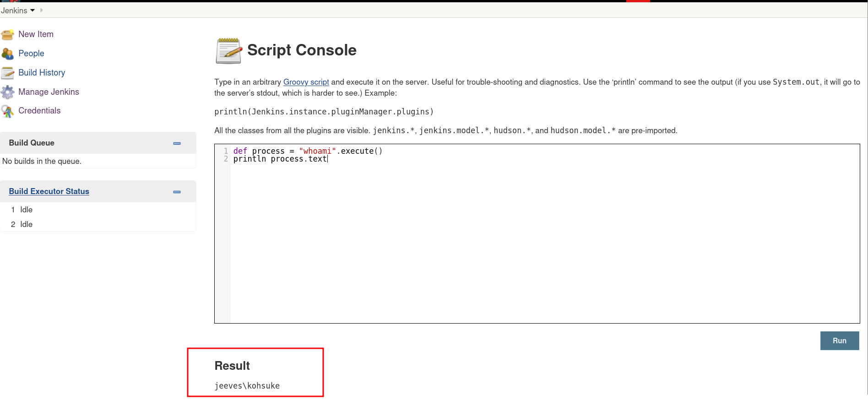Viewport: 868px width, 411px height.
Task: Click the Script Console notepad icon
Action: pyautogui.click(x=228, y=51)
